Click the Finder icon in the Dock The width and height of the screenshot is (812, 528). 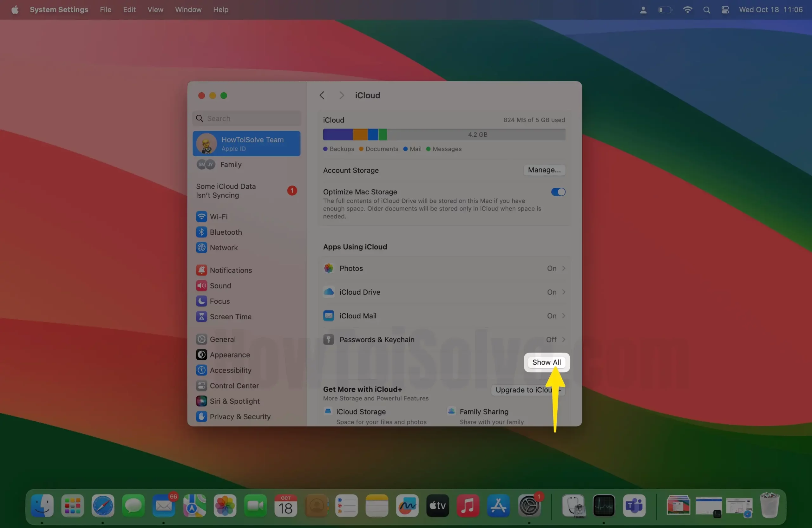point(42,505)
